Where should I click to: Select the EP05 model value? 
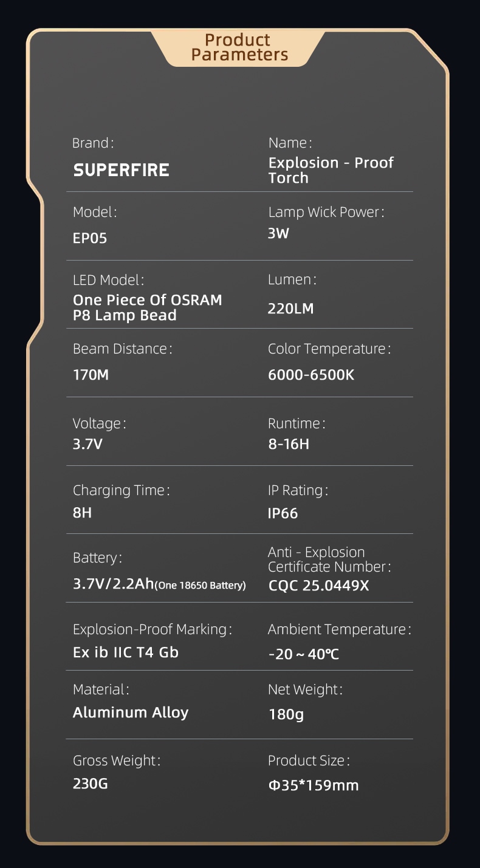click(90, 238)
